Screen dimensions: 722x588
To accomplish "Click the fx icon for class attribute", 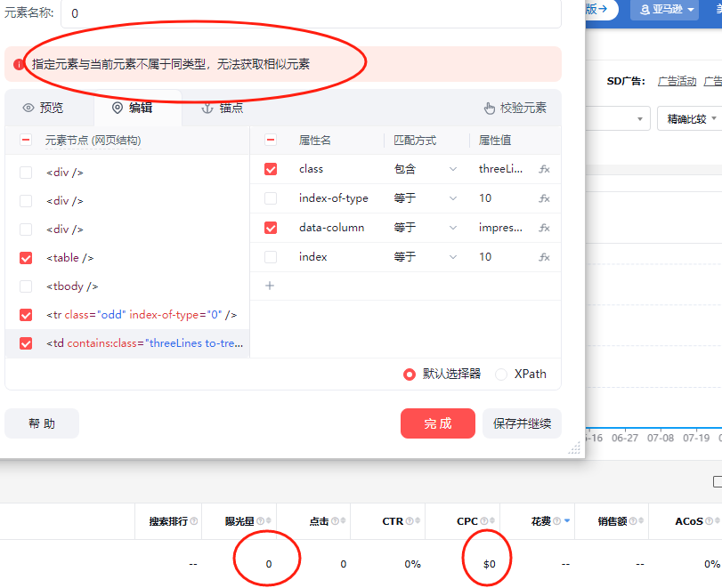I will (544, 169).
